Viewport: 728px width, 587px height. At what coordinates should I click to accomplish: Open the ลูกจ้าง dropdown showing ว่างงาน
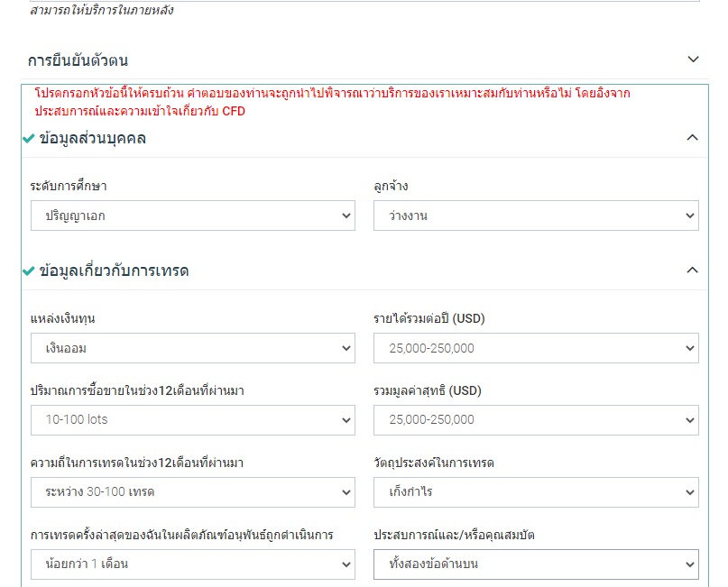point(536,216)
